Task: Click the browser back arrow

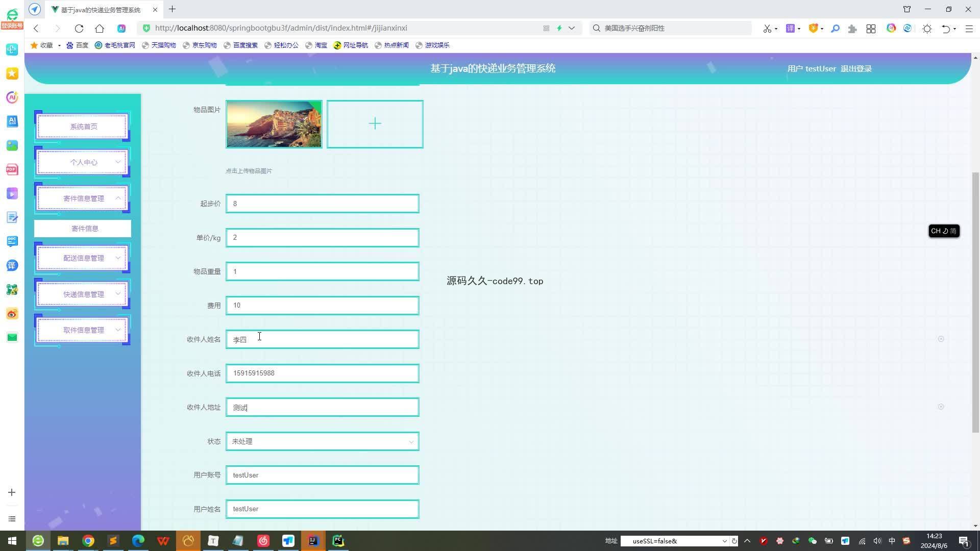Action: point(36,29)
